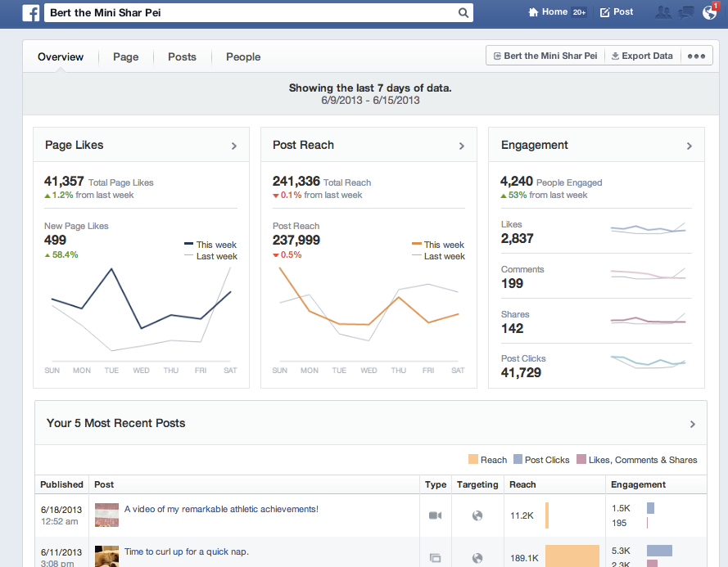Click the Post Reach panel title
The image size is (728, 567).
303,145
